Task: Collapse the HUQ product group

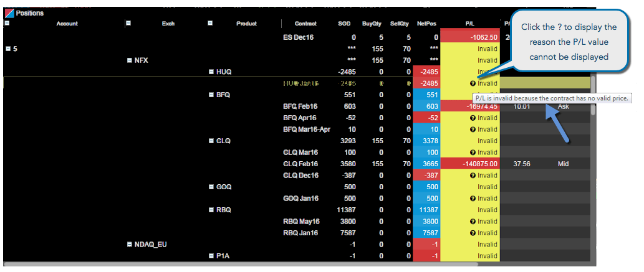Action: [211, 72]
